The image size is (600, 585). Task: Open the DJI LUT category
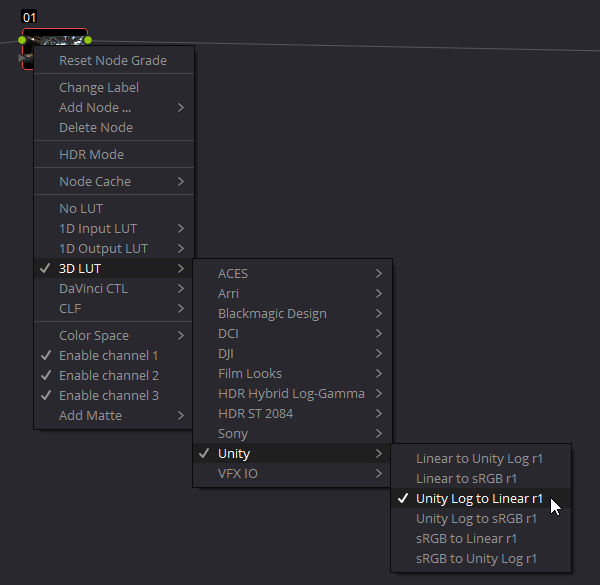(x=293, y=354)
